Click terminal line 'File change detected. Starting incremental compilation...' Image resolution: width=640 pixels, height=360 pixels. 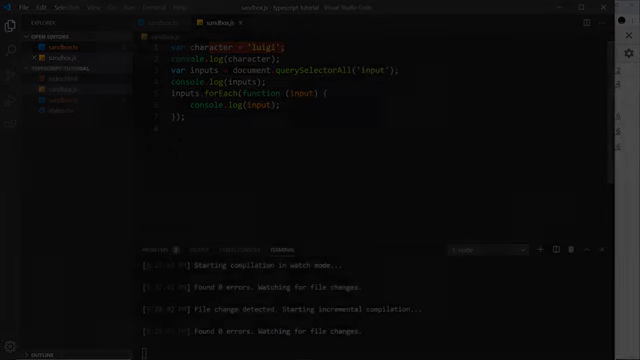pos(307,309)
